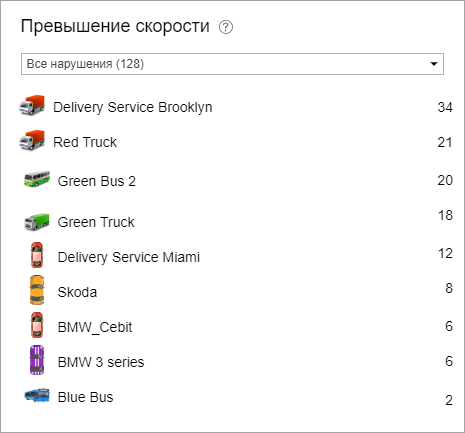
Task: Click violation count 18 for Green Truck
Action: tap(445, 215)
